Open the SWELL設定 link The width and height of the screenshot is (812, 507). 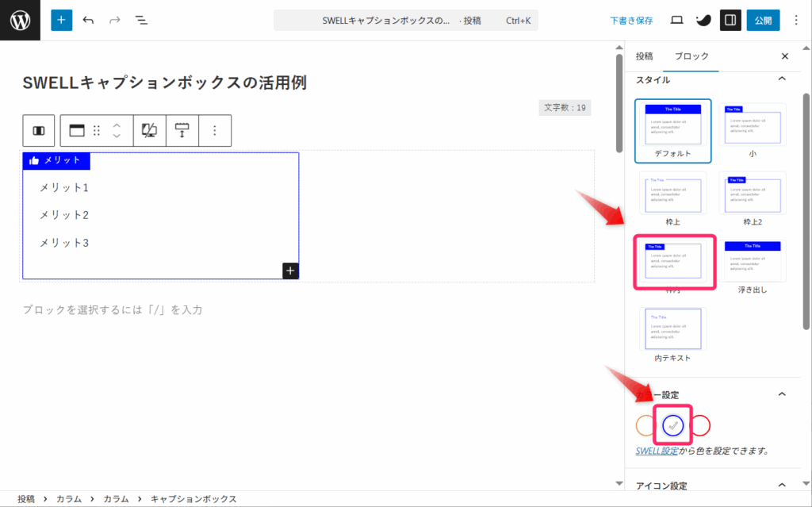tap(657, 451)
